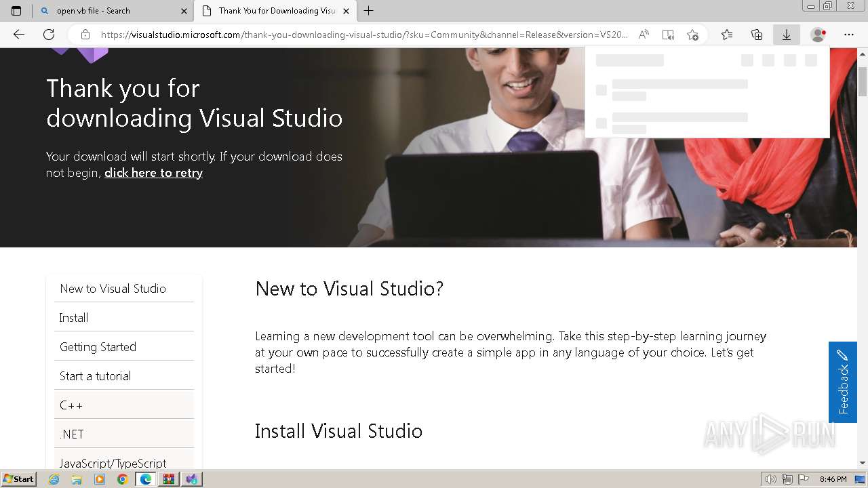Viewport: 868px width, 488px height.
Task: Click the network tray icon
Action: (787, 479)
